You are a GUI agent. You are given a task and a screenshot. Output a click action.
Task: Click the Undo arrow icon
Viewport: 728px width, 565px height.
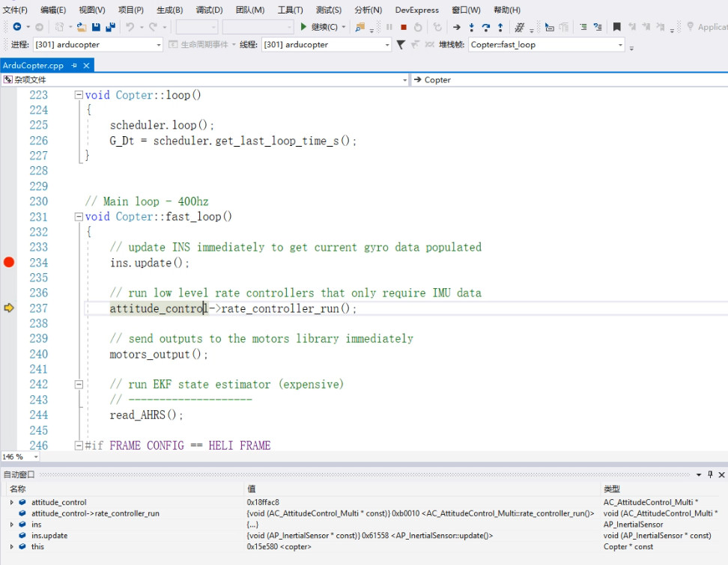130,27
